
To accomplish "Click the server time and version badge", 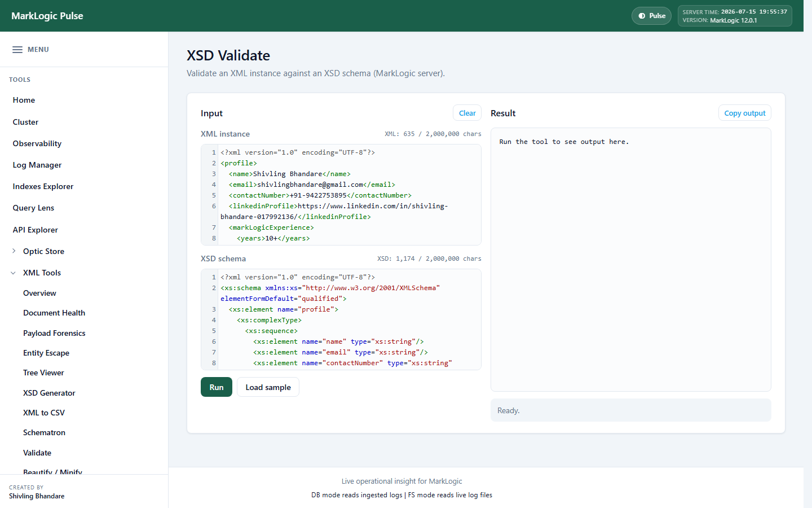I will coord(735,16).
